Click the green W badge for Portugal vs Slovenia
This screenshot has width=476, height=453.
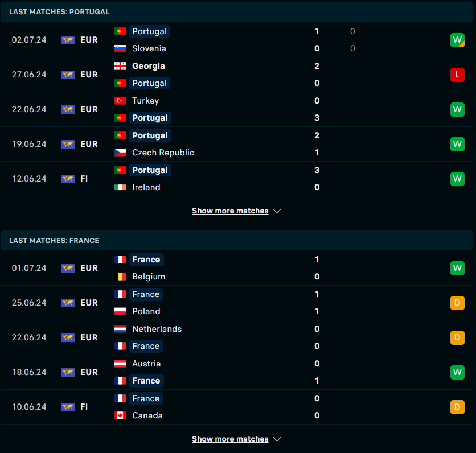pyautogui.click(x=457, y=40)
